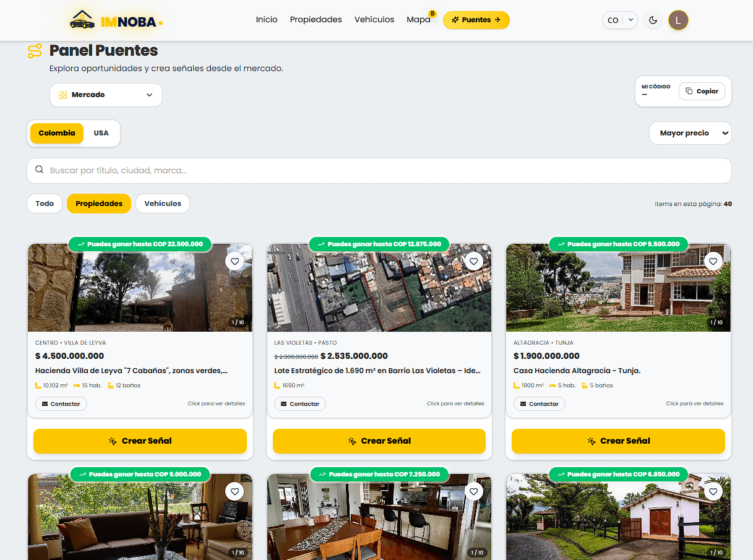This screenshot has height=560, width=753.
Task: Toggle dark mode moon icon
Action: [x=653, y=20]
